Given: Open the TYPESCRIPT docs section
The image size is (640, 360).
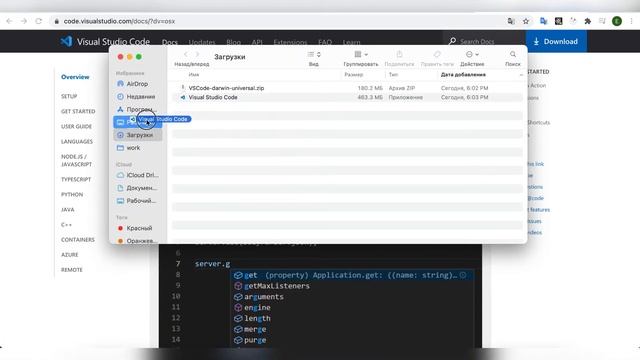Looking at the screenshot, I should click(76, 180).
